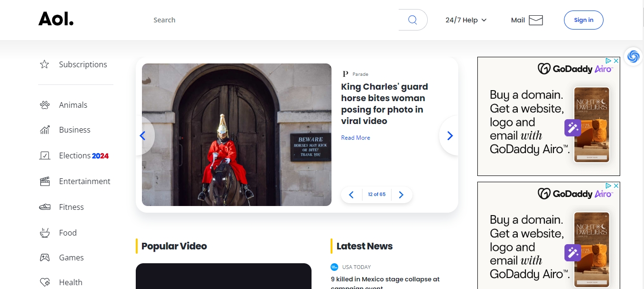Click the Games controller icon

coord(45,258)
